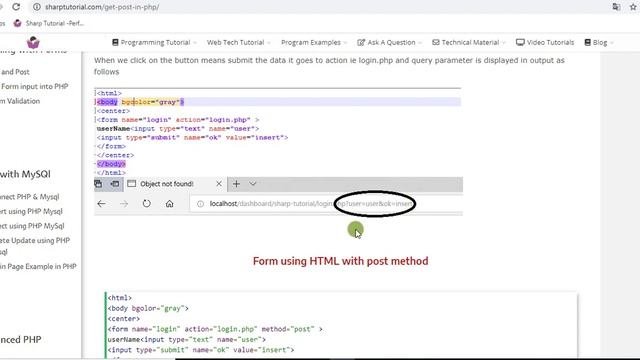Click the book icon beside Programming Tutorial

115,42
